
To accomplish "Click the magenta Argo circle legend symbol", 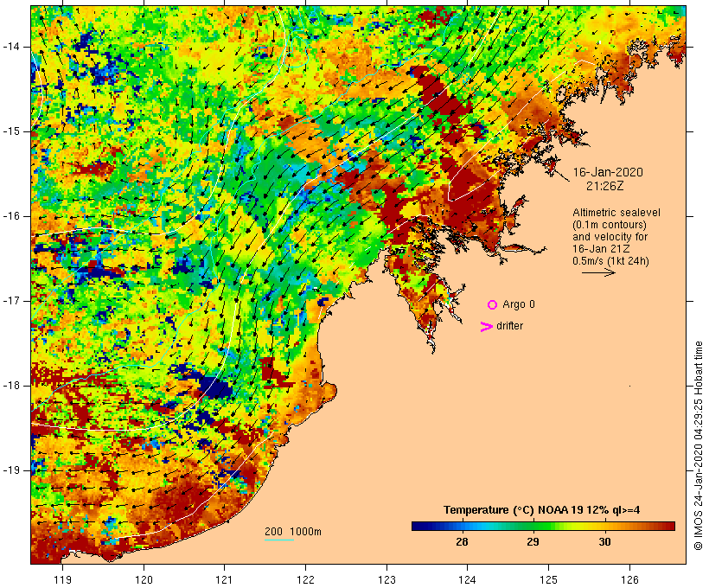I will pos(493,305).
